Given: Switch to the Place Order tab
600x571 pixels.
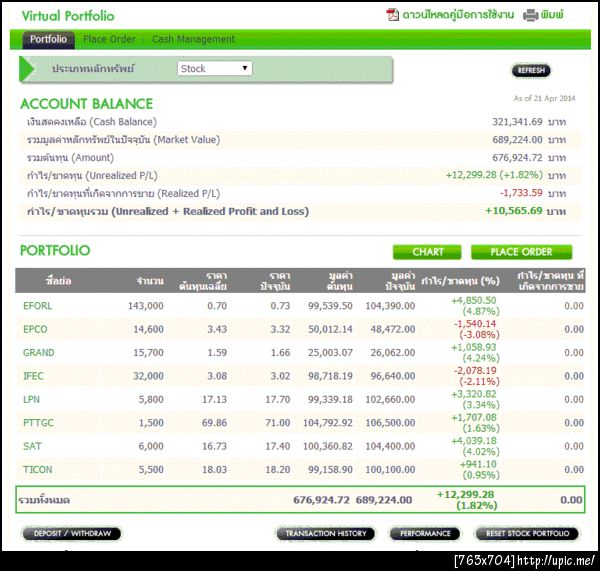Looking at the screenshot, I should (109, 39).
